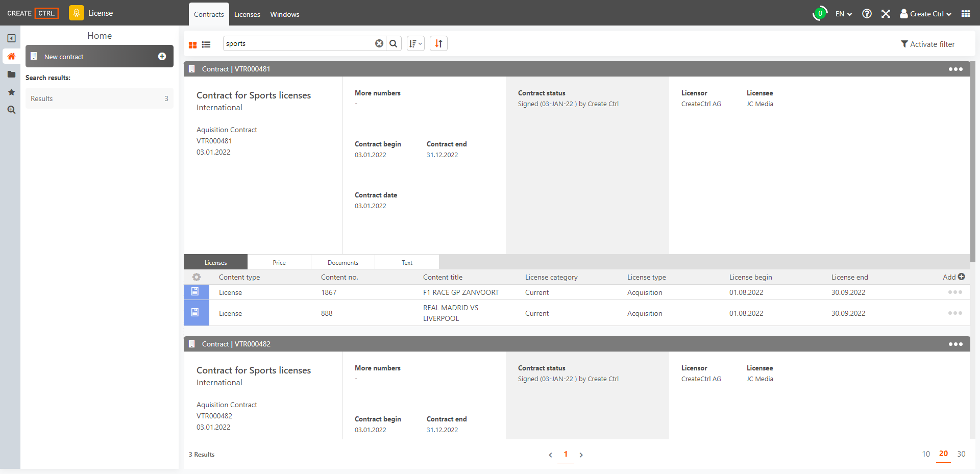
Task: Open more options for contract VTR000482
Action: (x=955, y=344)
